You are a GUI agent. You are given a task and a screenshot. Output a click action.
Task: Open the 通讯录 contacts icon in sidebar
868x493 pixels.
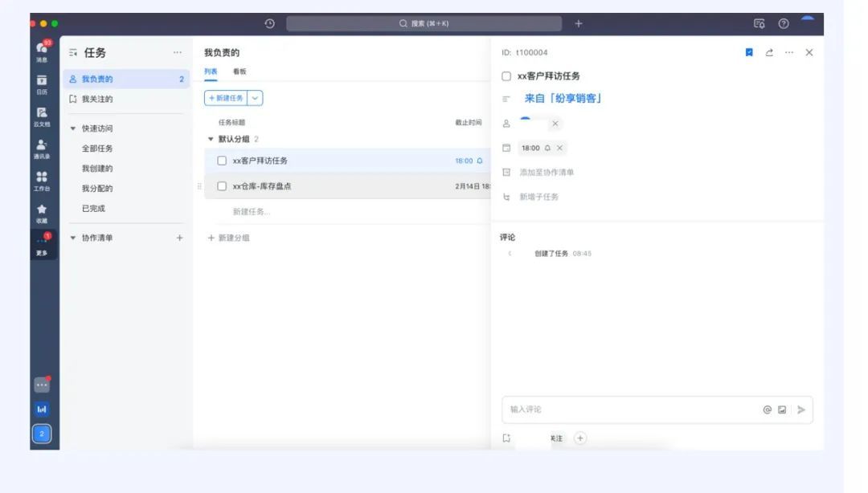(42, 149)
